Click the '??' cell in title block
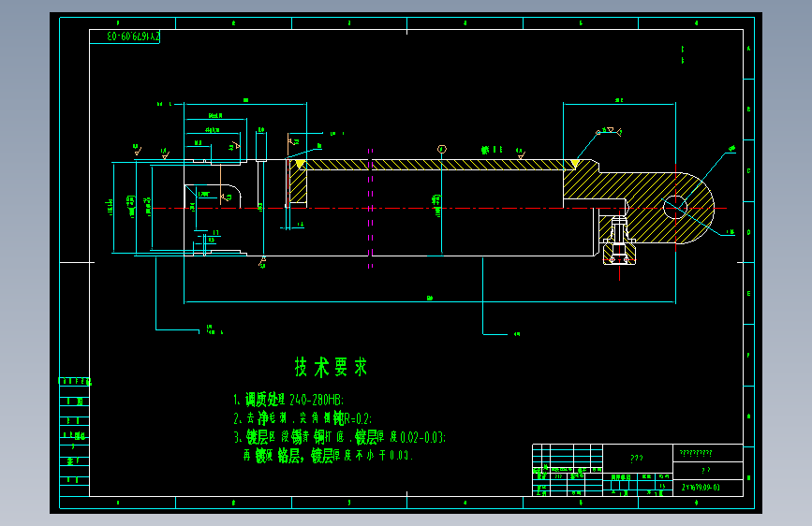This screenshot has height=526, width=812. pyautogui.click(x=706, y=470)
